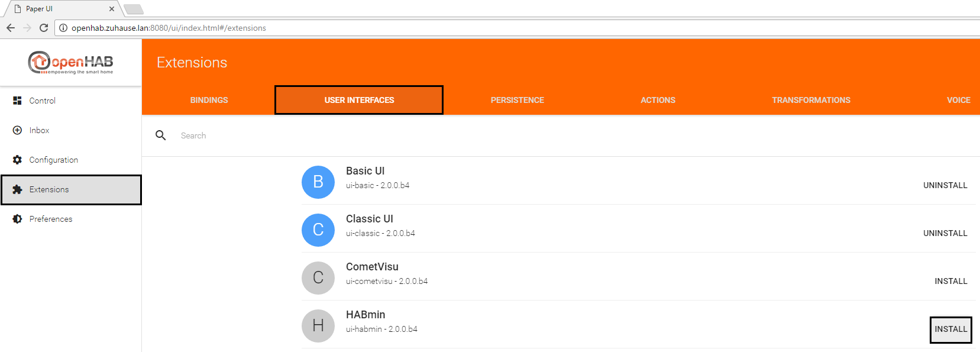Click the openHAB logo
The image size is (980, 352).
click(70, 63)
